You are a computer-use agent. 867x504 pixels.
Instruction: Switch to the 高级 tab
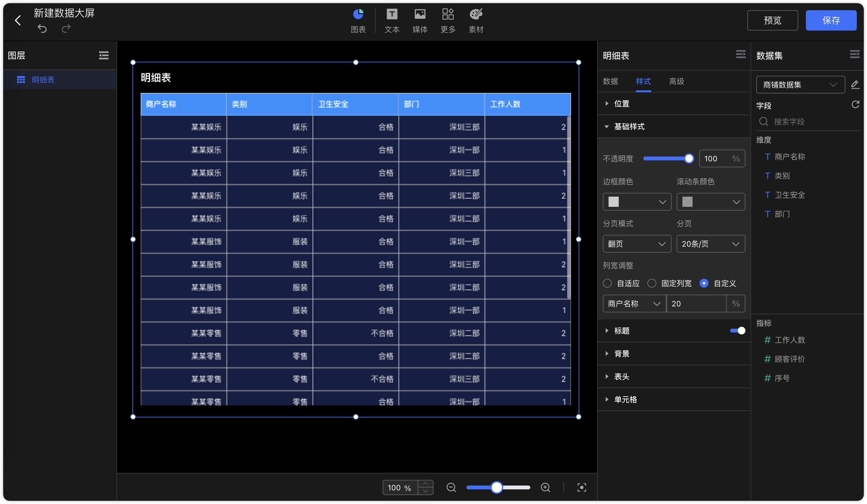(676, 81)
